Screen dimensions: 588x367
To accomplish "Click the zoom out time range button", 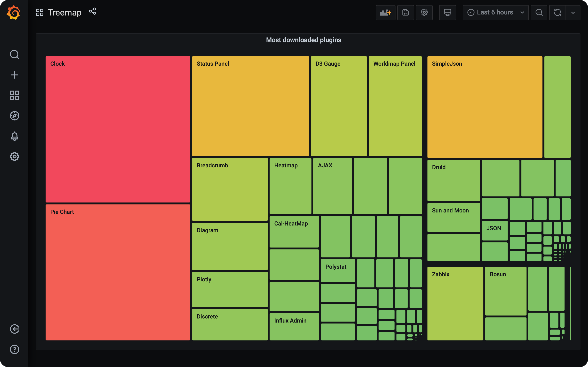I will [539, 12].
